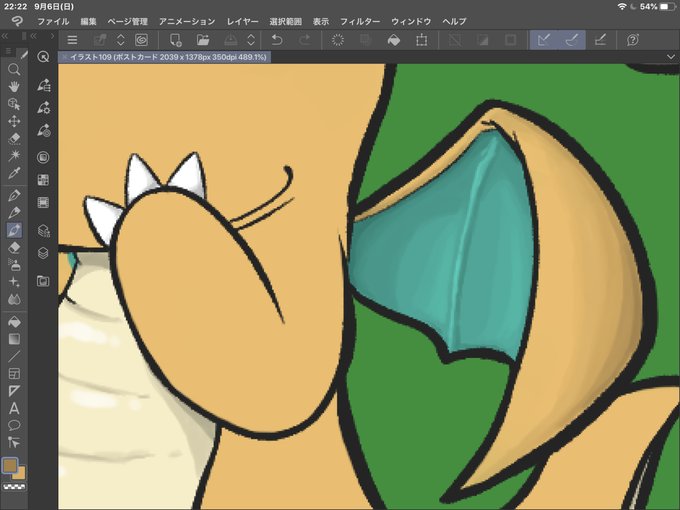
Task: Click the Undo arrow
Action: point(277,40)
